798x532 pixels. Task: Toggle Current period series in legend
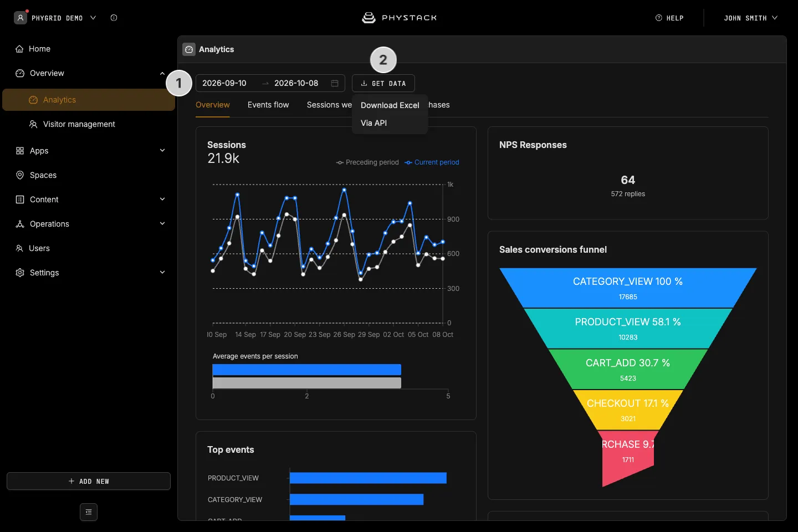click(x=432, y=162)
